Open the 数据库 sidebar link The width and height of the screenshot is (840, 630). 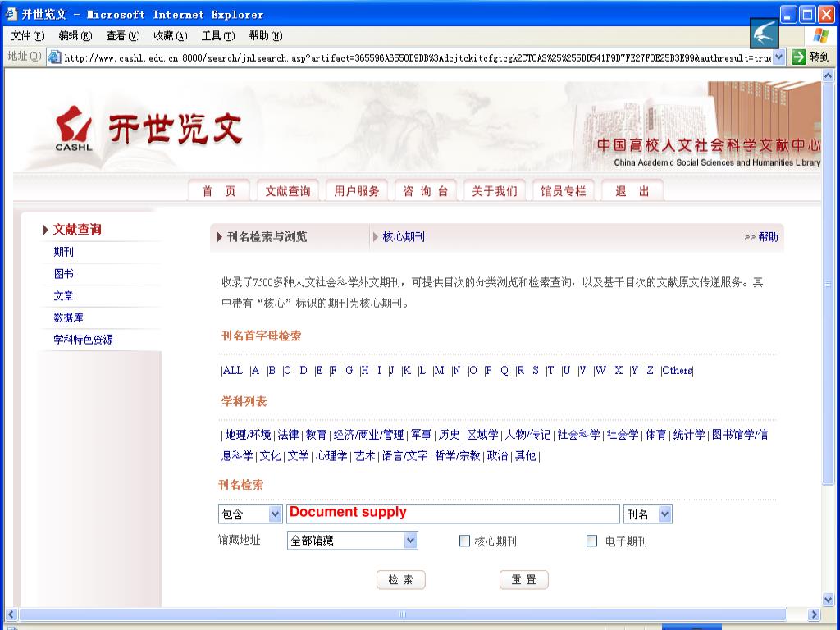(68, 317)
